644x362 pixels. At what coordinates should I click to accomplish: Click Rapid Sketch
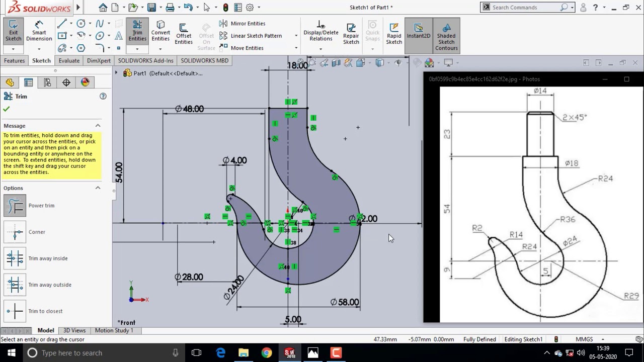(394, 33)
